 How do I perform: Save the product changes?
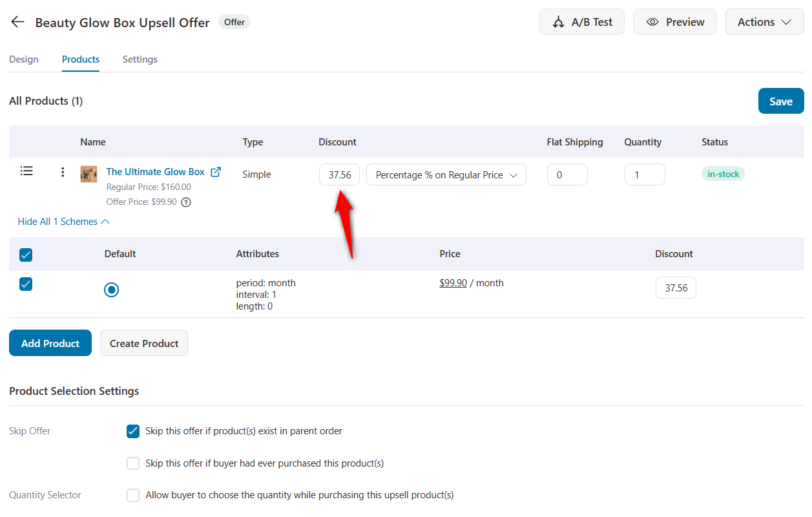(780, 101)
